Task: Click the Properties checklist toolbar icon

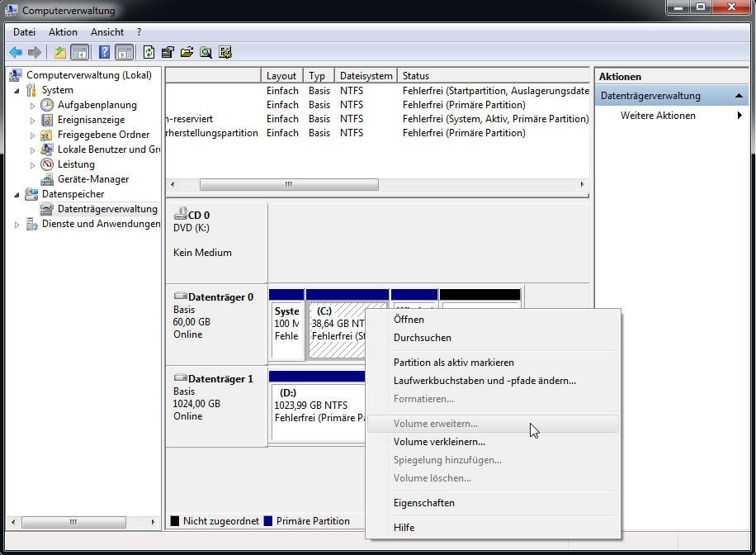Action: pyautogui.click(x=168, y=52)
